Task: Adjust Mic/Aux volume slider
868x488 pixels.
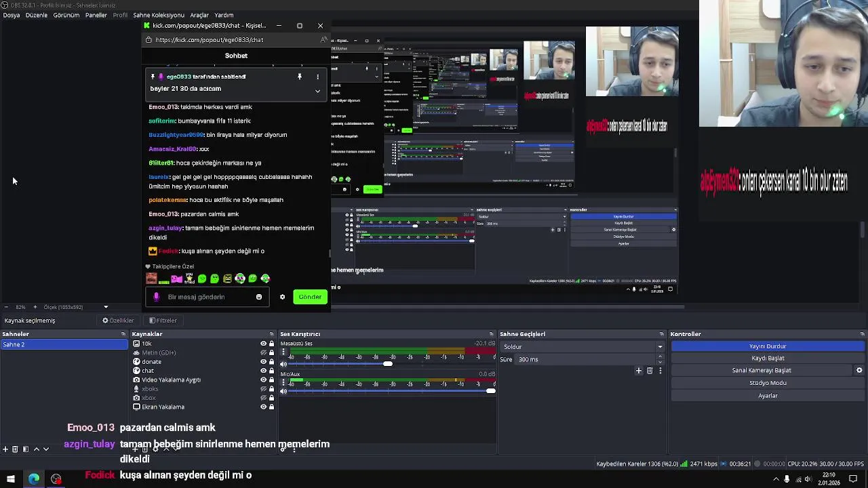Action: (393, 391)
